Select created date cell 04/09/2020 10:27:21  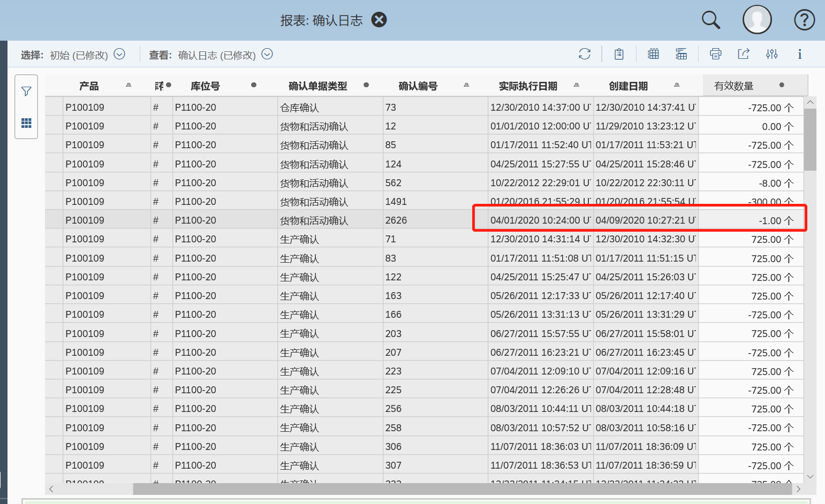[x=646, y=220]
